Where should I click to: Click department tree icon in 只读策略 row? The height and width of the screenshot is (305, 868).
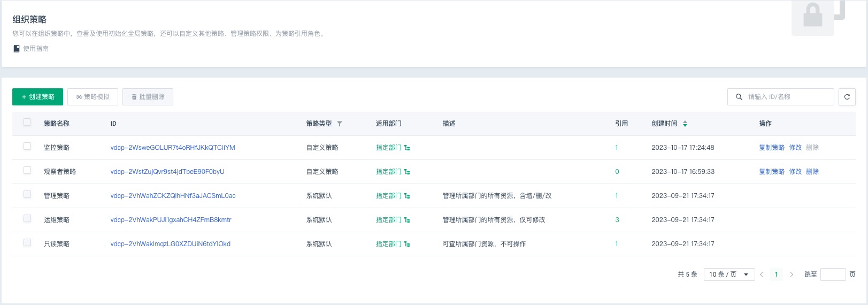(x=407, y=244)
